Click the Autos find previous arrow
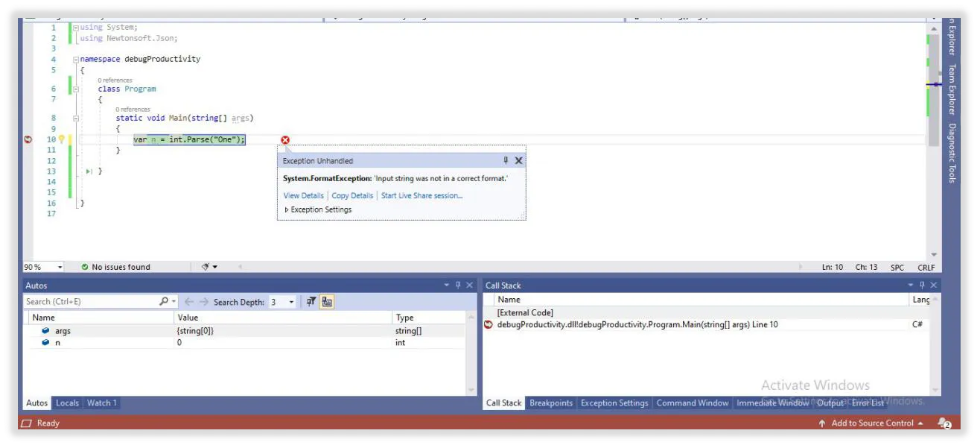 [x=189, y=302]
